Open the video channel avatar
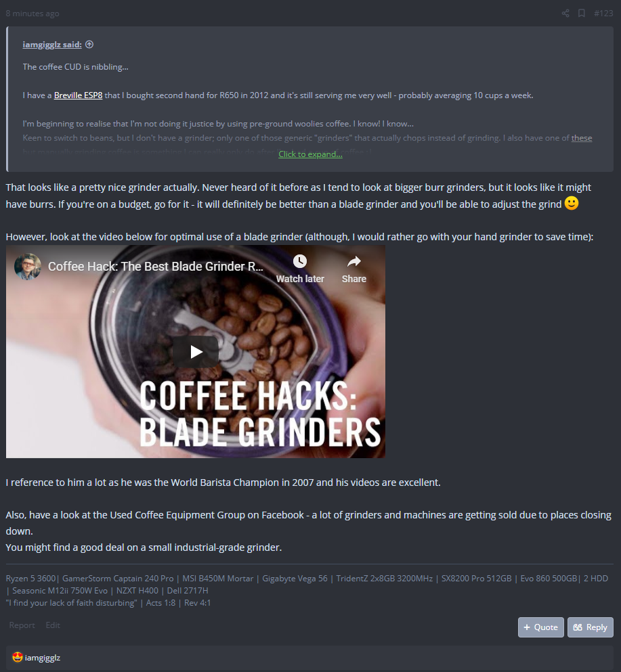Viewport: 621px width, 672px height. [28, 267]
